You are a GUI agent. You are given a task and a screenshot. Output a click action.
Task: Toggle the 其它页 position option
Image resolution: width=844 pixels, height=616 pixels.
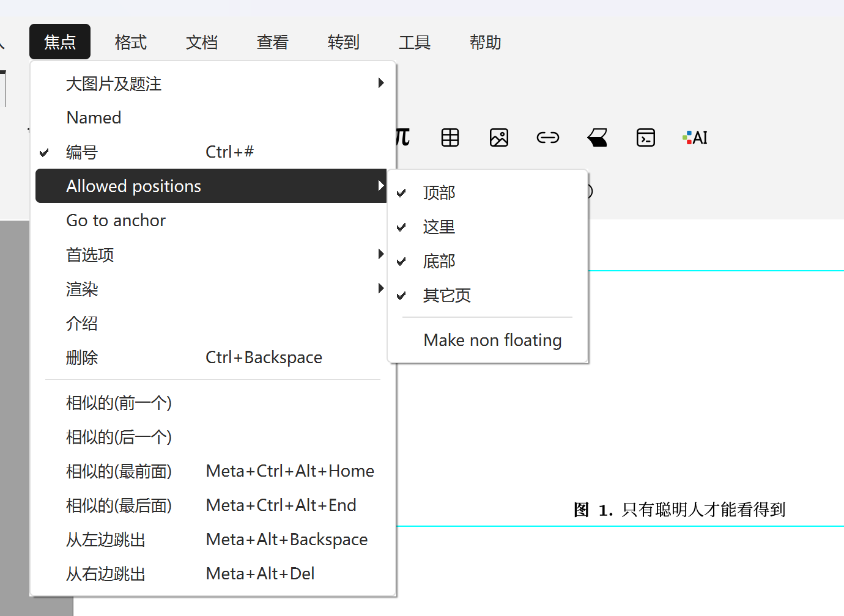pos(446,296)
